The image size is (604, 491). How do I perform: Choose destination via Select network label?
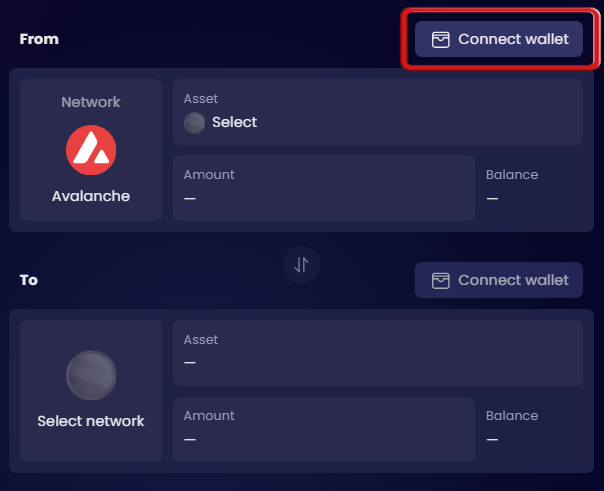pyautogui.click(x=91, y=421)
